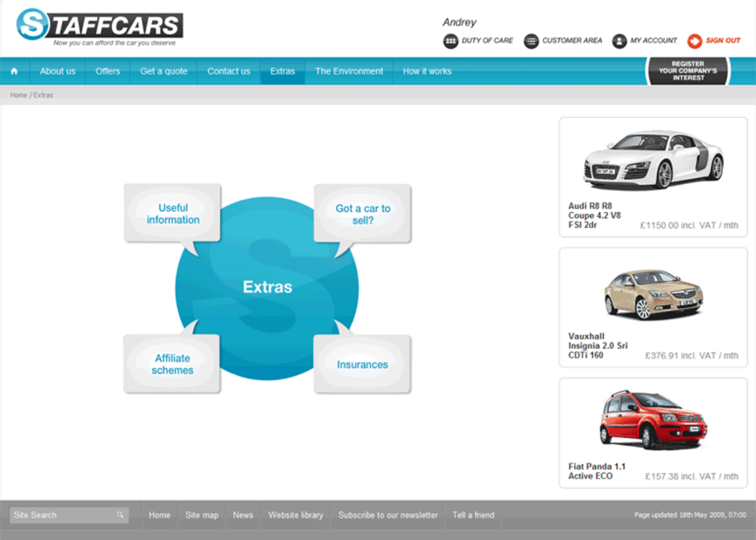
Task: Open the Affiliate schemes bubble
Action: pyautogui.click(x=172, y=364)
